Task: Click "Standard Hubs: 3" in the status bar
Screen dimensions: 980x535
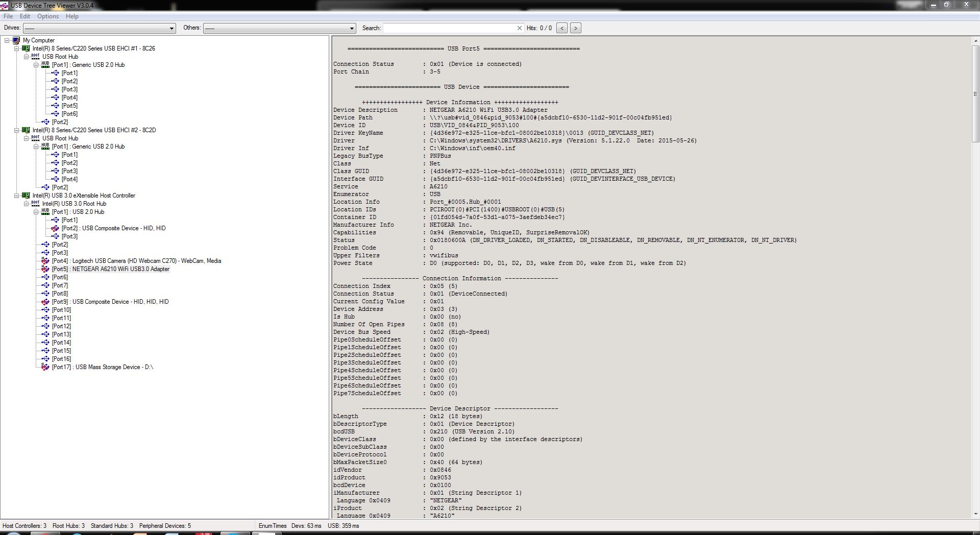Action: (112, 526)
